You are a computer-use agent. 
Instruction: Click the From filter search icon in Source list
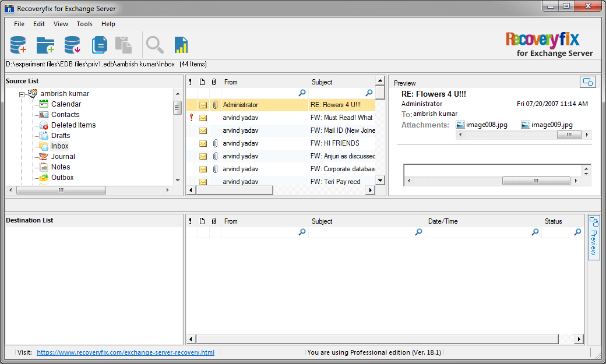[302, 93]
